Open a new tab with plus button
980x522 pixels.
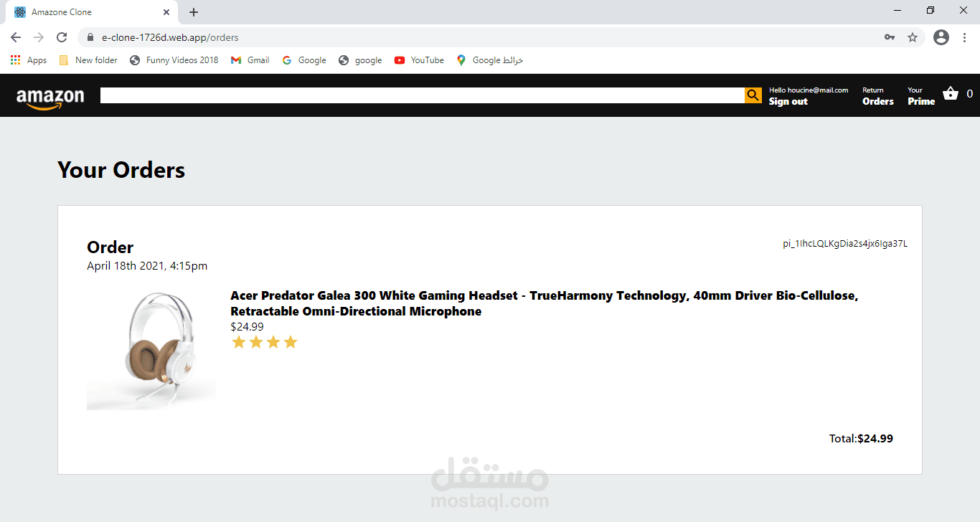(x=194, y=12)
